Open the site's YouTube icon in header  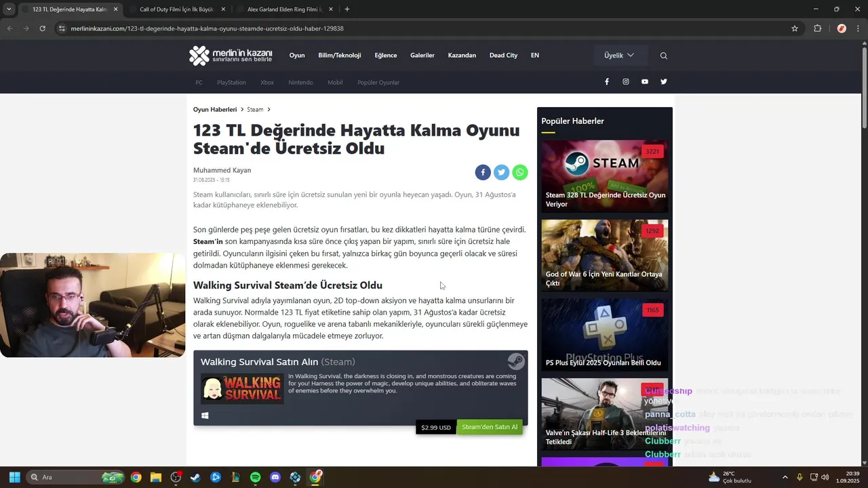point(645,82)
